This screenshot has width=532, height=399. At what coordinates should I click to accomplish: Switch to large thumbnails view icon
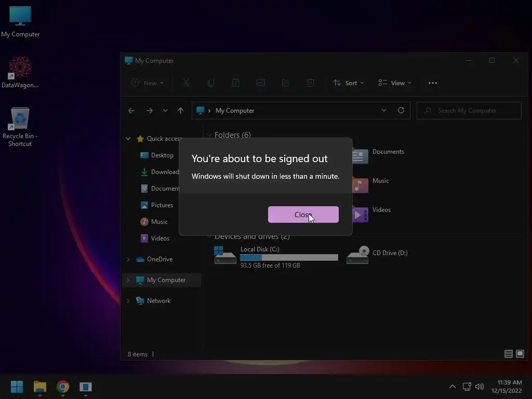tap(520, 354)
